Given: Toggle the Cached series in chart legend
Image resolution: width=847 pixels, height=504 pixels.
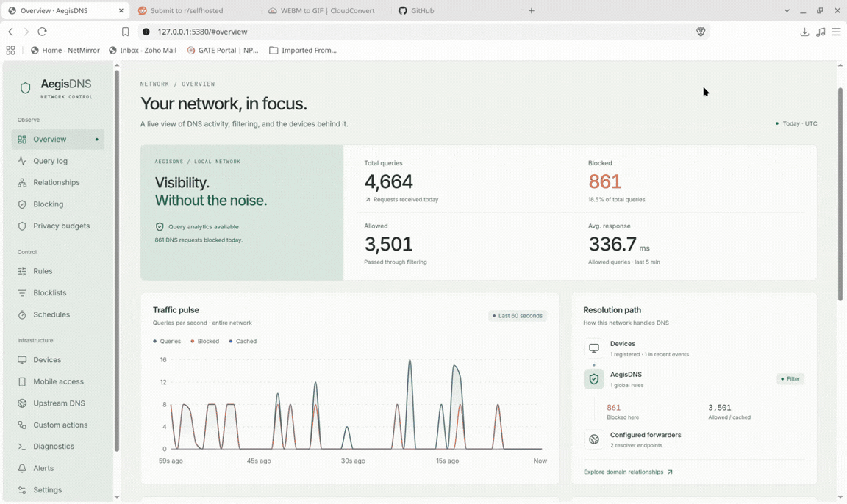Looking at the screenshot, I should pyautogui.click(x=243, y=341).
